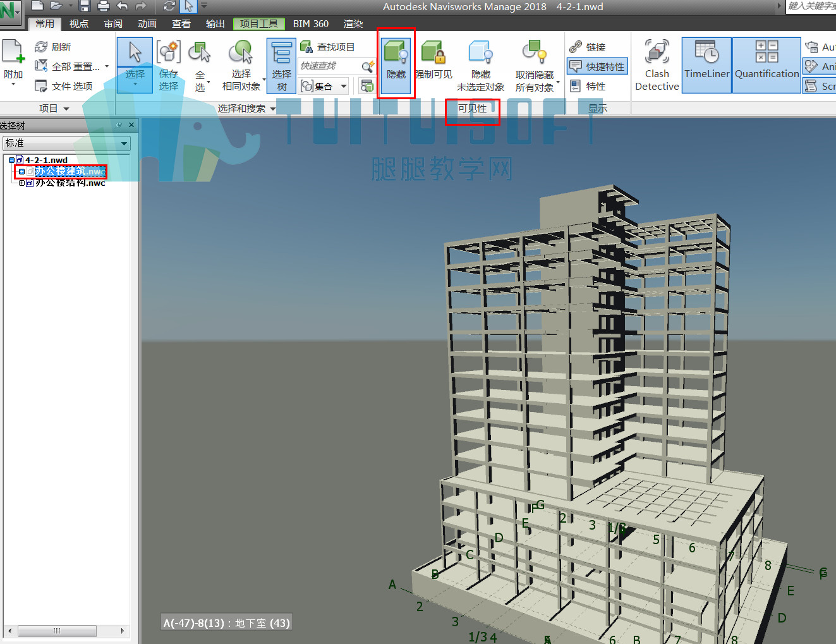Open the 全部重置 dropdown arrow
836x644 pixels.
[107, 66]
